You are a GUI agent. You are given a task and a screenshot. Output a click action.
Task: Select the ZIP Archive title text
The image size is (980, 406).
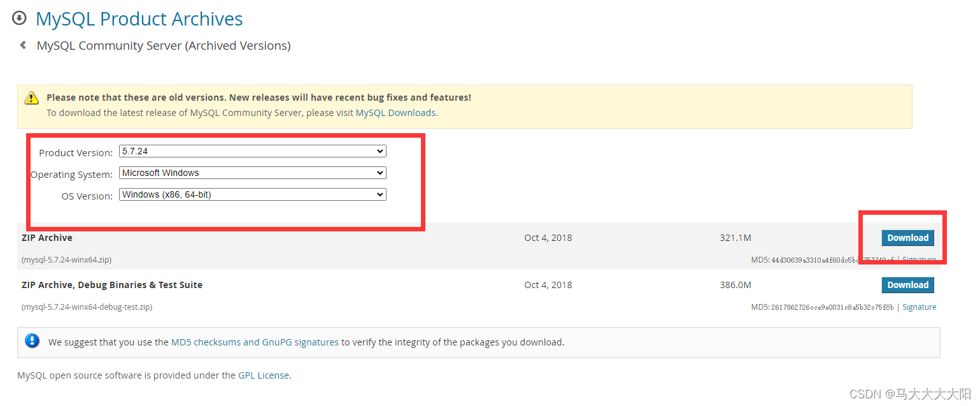click(x=47, y=238)
